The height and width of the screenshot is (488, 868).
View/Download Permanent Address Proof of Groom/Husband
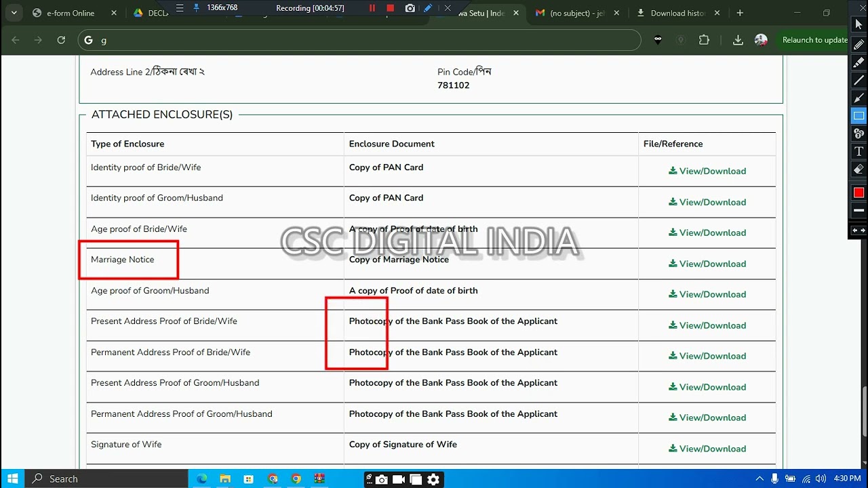tap(707, 418)
